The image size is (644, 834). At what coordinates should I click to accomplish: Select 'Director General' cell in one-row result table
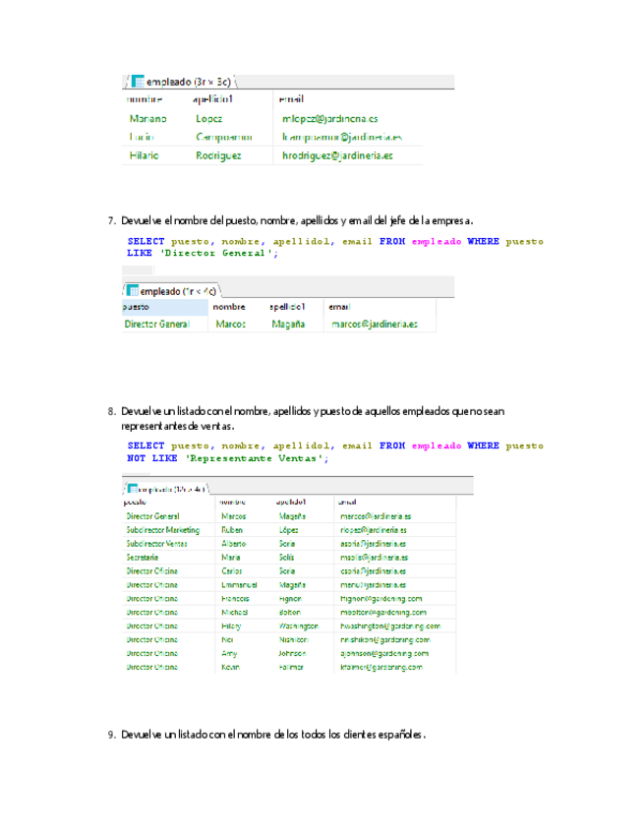point(157,324)
